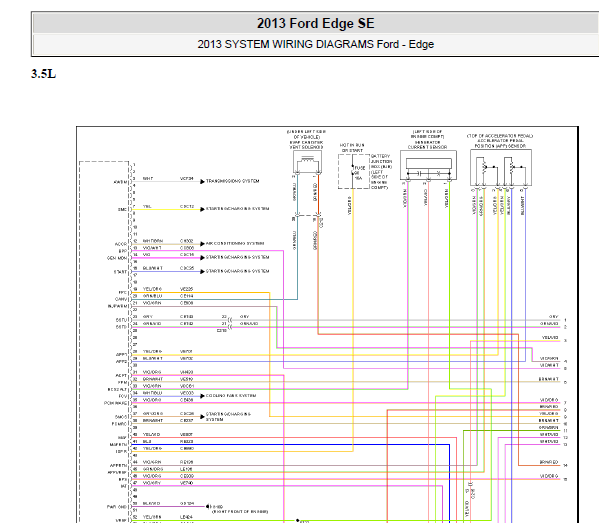This screenshot has width=599, height=523.
Task: Click the accelerator pedal position sensor symbol
Action: (501, 168)
